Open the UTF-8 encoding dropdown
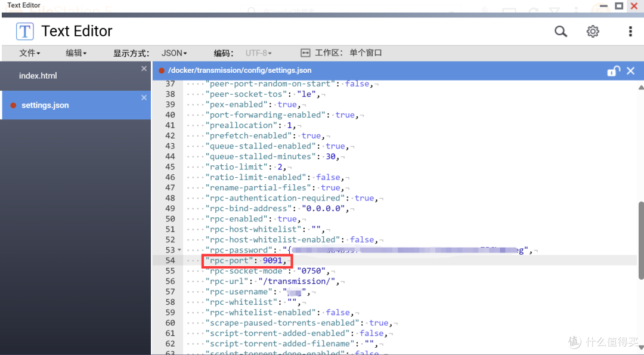Image resolution: width=644 pixels, height=355 pixels. 259,53
